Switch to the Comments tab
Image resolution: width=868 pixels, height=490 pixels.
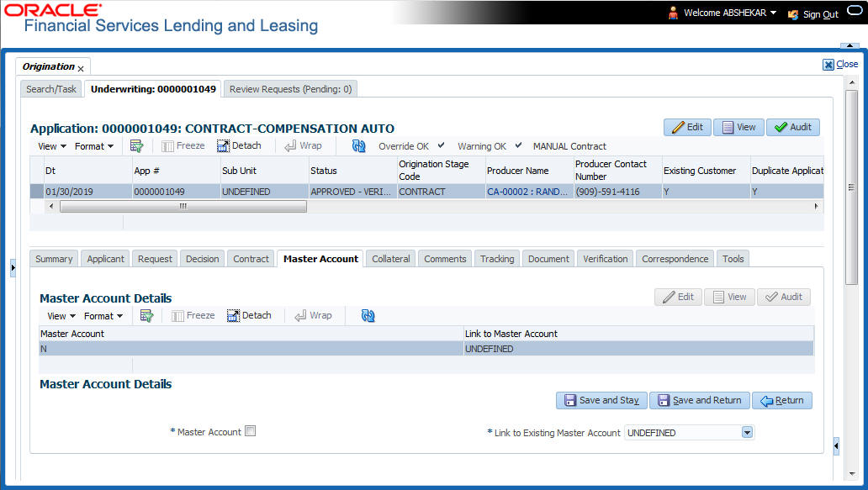tap(445, 259)
